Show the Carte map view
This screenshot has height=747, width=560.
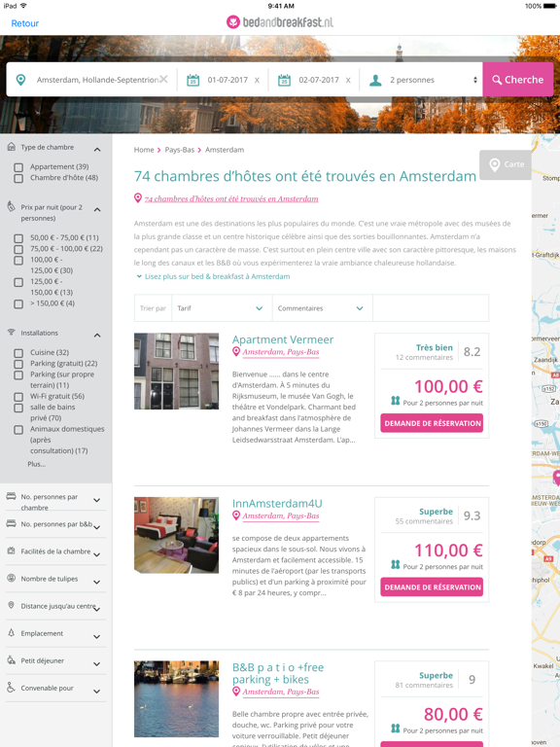(506, 164)
